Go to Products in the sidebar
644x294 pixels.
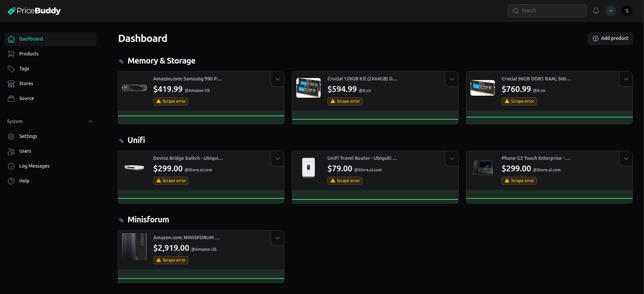29,54
